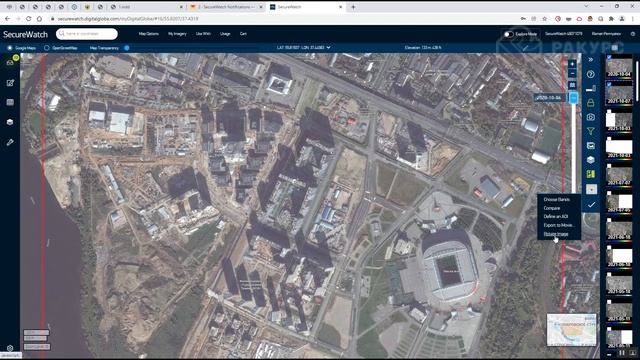Click the highlighted red-dot icon in right toolbar

pyautogui.click(x=591, y=189)
